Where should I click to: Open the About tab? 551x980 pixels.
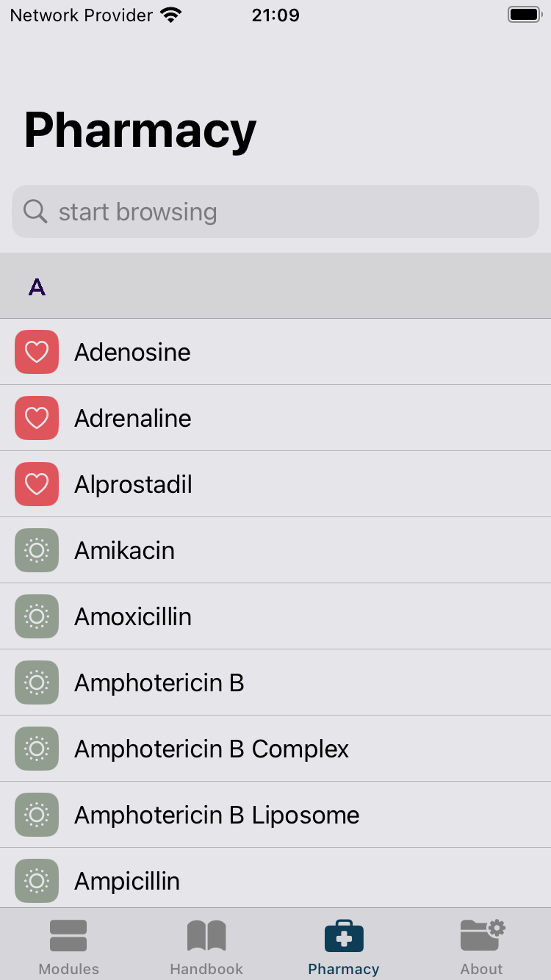(x=482, y=947)
